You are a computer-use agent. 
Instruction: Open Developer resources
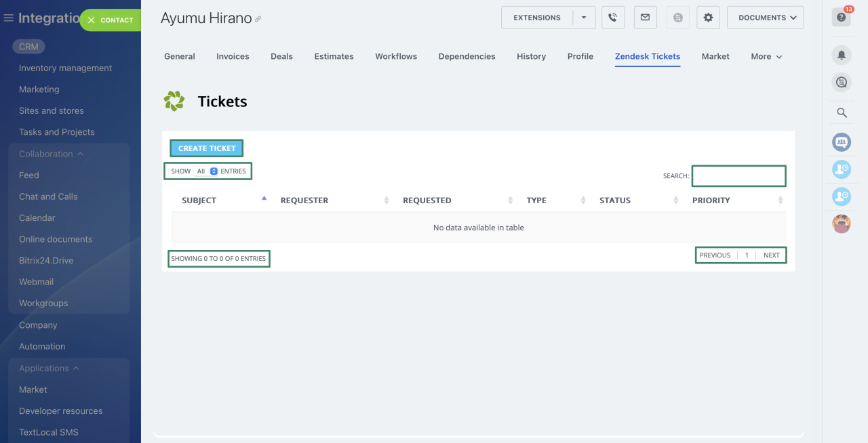(61, 410)
